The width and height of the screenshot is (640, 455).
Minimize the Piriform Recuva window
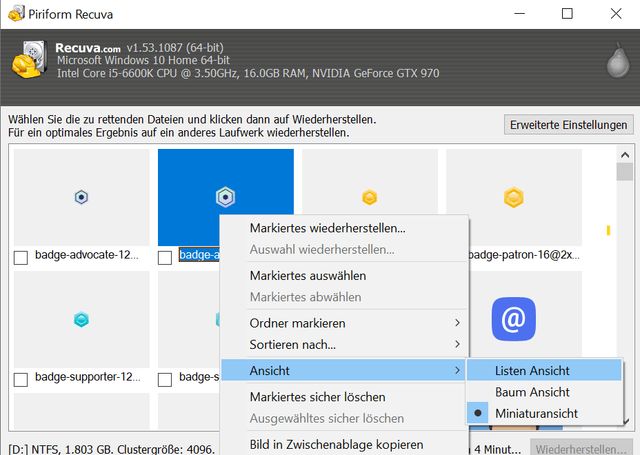click(520, 13)
